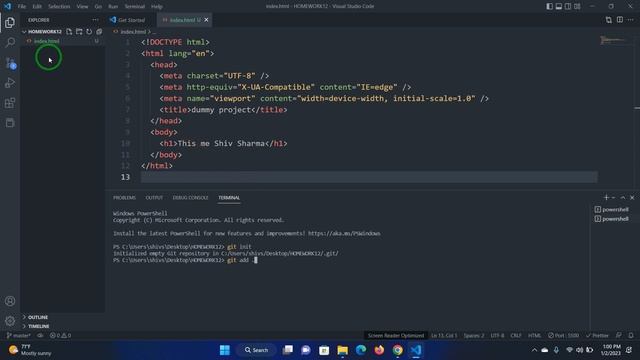Click the code minimap preview

click(612, 40)
